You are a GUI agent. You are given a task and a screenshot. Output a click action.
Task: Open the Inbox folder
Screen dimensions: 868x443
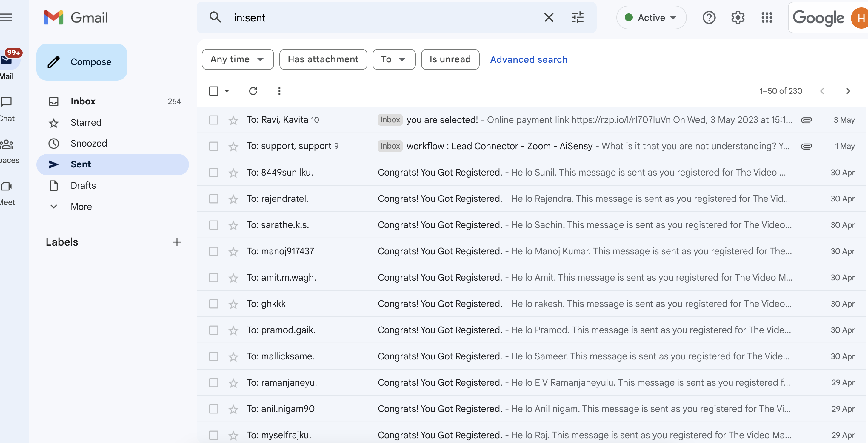(113, 101)
